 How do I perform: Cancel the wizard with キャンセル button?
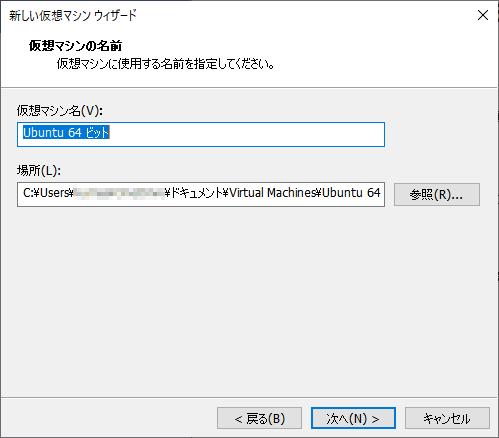coord(447,418)
